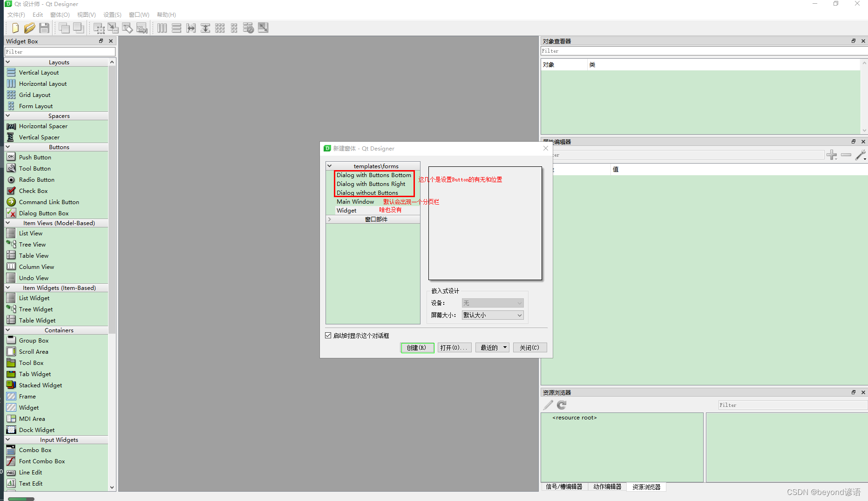This screenshot has height=501, width=868.
Task: Expand the 窗口部件 group in dialog
Action: point(330,219)
